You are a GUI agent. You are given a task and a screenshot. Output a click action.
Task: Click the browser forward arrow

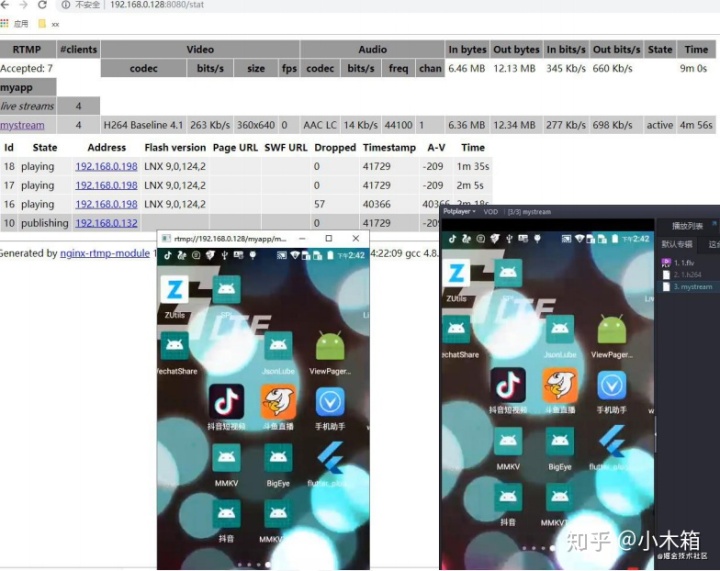[23, 5]
